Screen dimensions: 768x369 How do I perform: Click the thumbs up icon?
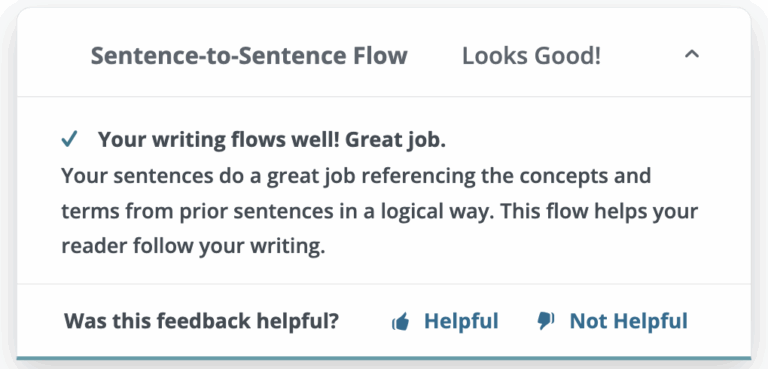[401, 322]
